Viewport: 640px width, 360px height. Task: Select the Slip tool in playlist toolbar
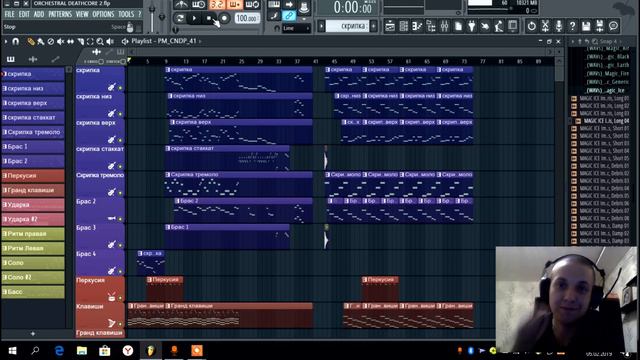point(70,41)
